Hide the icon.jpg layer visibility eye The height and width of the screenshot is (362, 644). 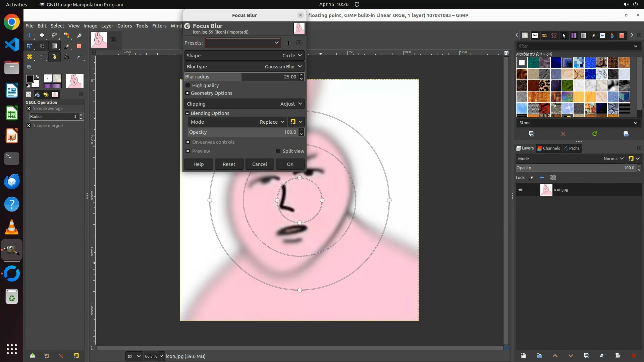point(521,190)
